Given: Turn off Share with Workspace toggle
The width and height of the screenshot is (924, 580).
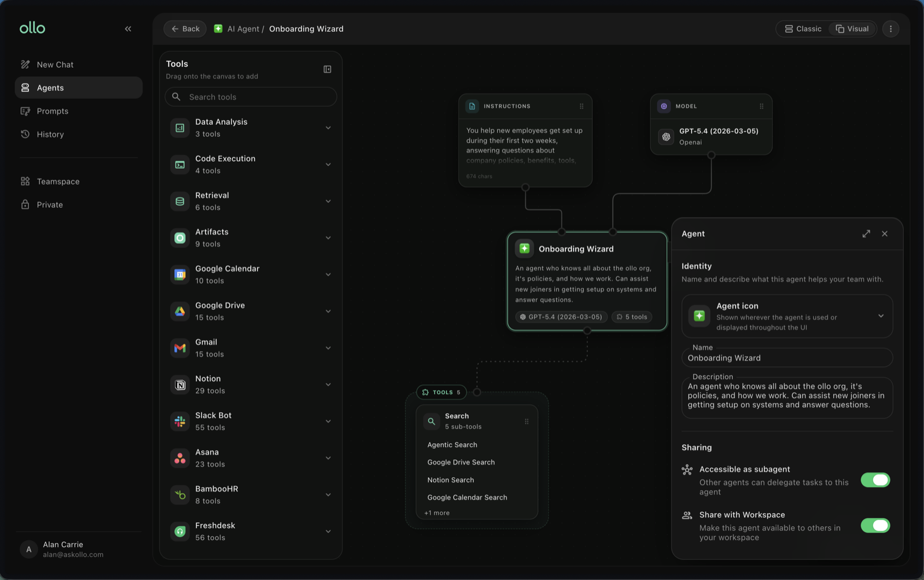Looking at the screenshot, I should coord(875,526).
